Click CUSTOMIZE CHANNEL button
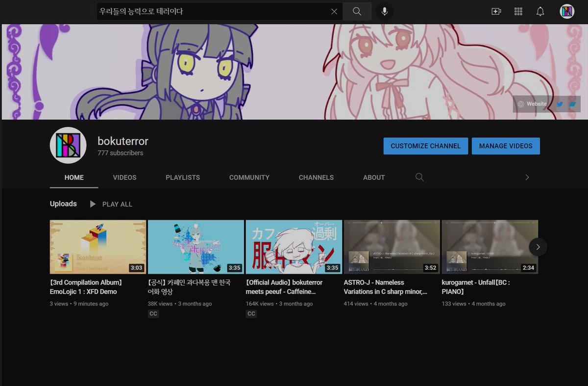 [x=425, y=146]
